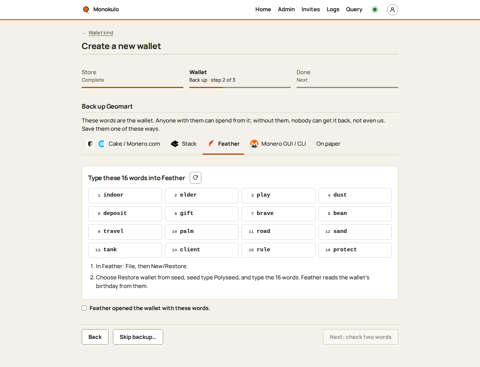
Task: Click seed word 15 'rule'
Action: click(278, 250)
